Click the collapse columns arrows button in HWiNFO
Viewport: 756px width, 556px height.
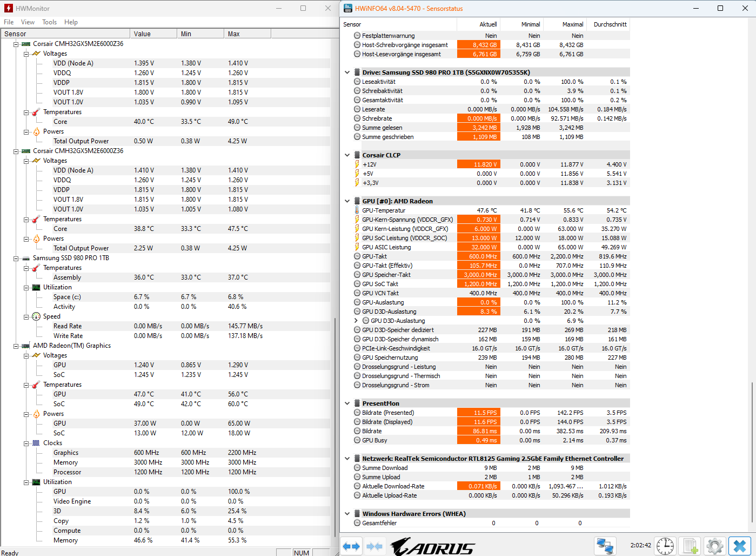pyautogui.click(x=374, y=546)
